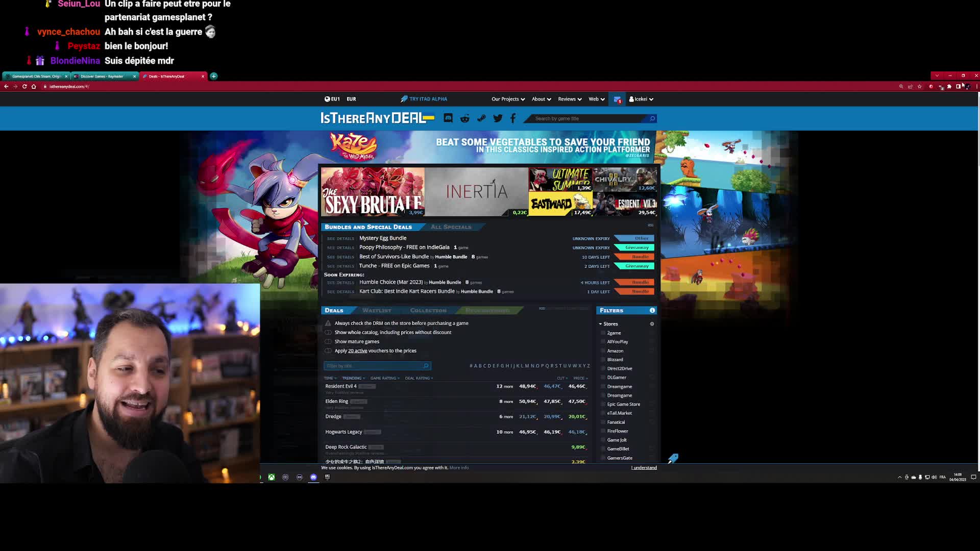Viewport: 980px width, 551px height.
Task: Open the browser extensions puzzle icon
Action: pyautogui.click(x=949, y=86)
